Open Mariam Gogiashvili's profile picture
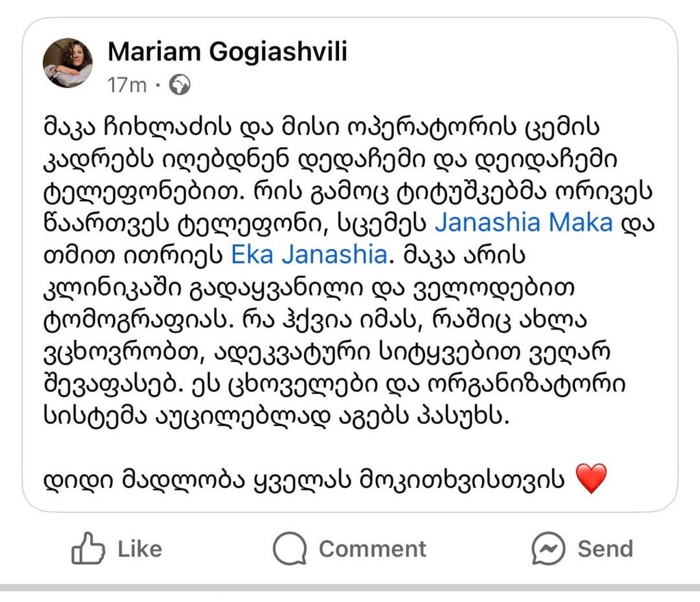The image size is (700, 602). 68,64
